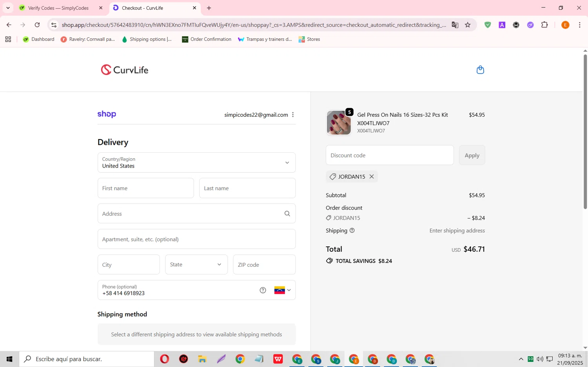Image resolution: width=588 pixels, height=367 pixels.
Task: Open the bookmarks apps grid icon
Action: coord(8,39)
